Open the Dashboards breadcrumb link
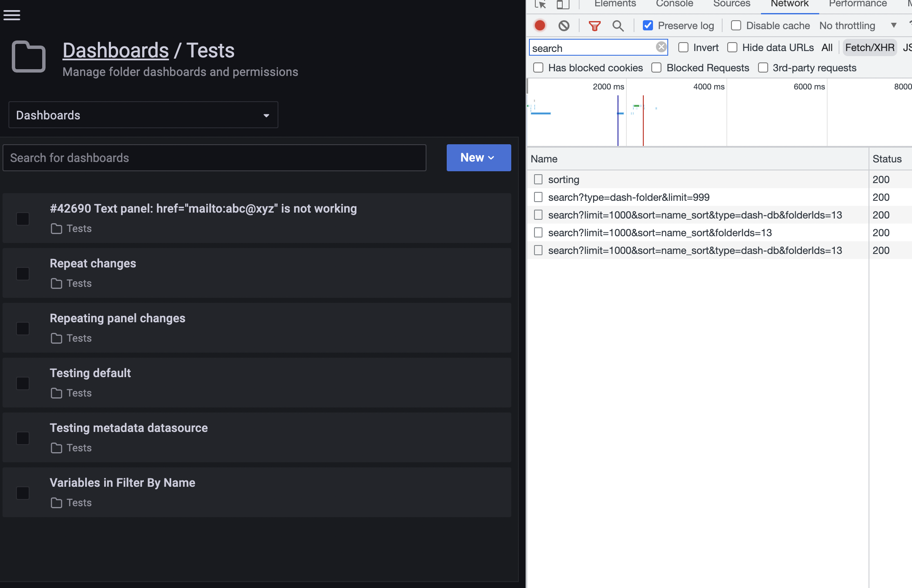Image resolution: width=912 pixels, height=588 pixels. pos(116,50)
